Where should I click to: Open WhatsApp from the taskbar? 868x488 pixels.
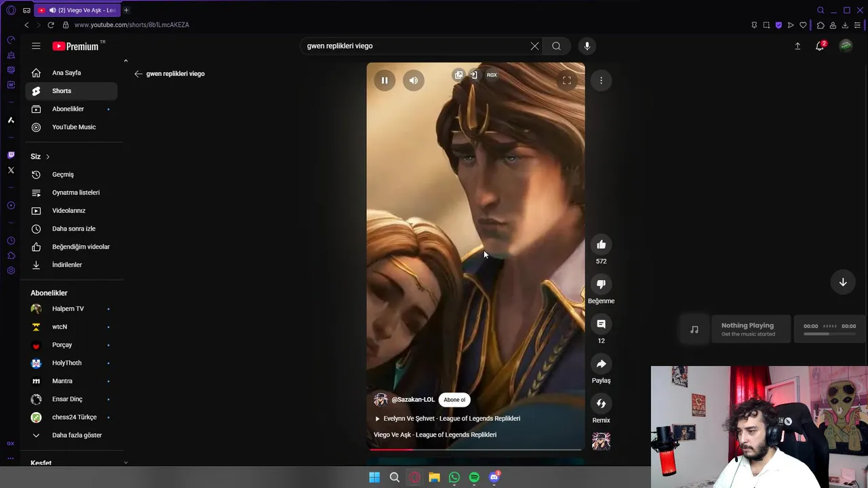coord(454,477)
